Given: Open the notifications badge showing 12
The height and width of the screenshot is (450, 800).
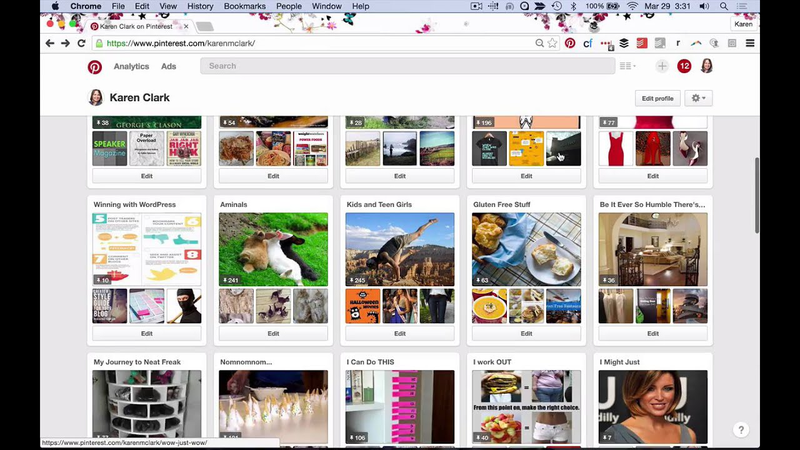Looking at the screenshot, I should (684, 66).
